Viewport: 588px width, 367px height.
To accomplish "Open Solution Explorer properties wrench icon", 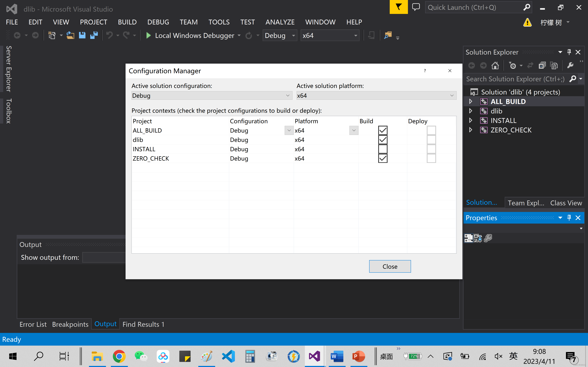I will (570, 65).
